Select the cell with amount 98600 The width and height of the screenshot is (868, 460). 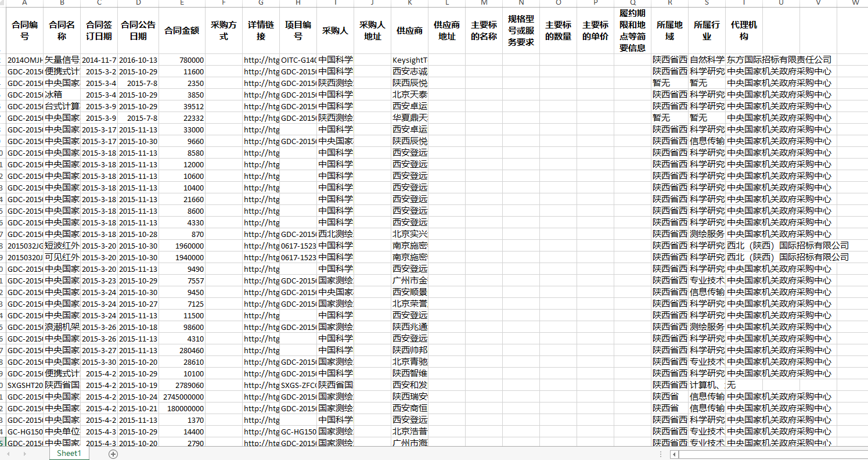pos(182,327)
